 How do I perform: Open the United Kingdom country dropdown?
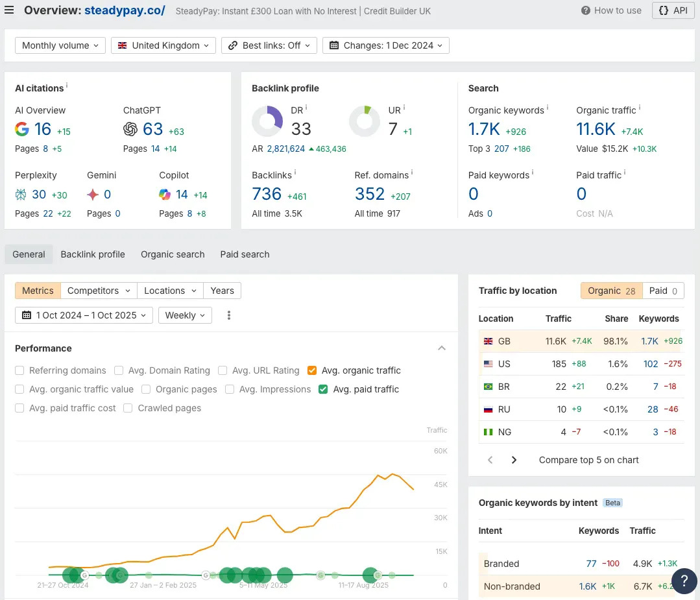tap(163, 45)
